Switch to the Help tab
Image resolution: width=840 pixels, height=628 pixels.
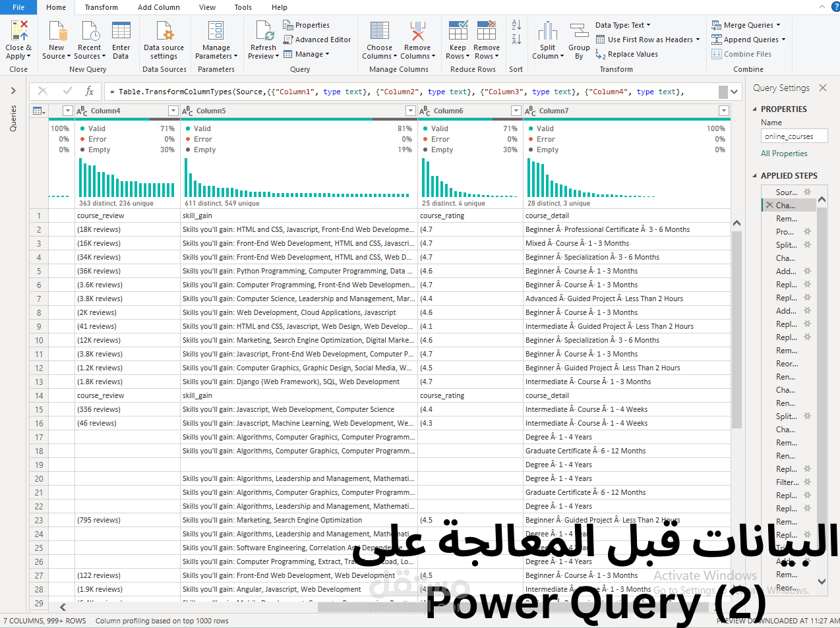coord(280,7)
